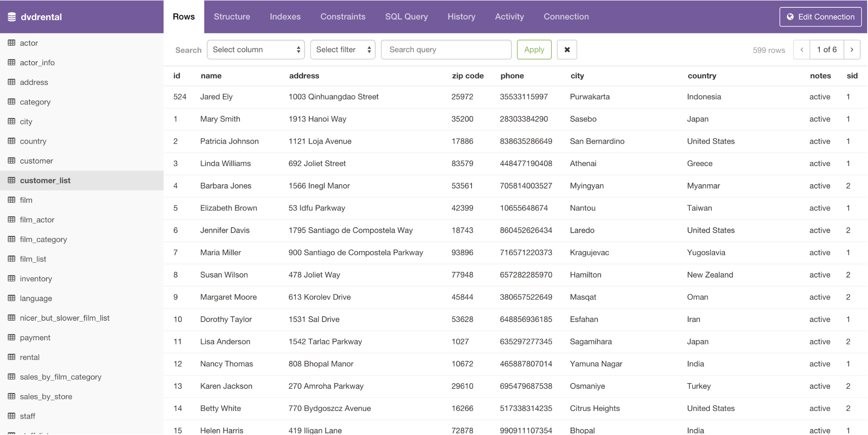This screenshot has width=868, height=435.
Task: Sort by the phone column header
Action: pos(512,75)
